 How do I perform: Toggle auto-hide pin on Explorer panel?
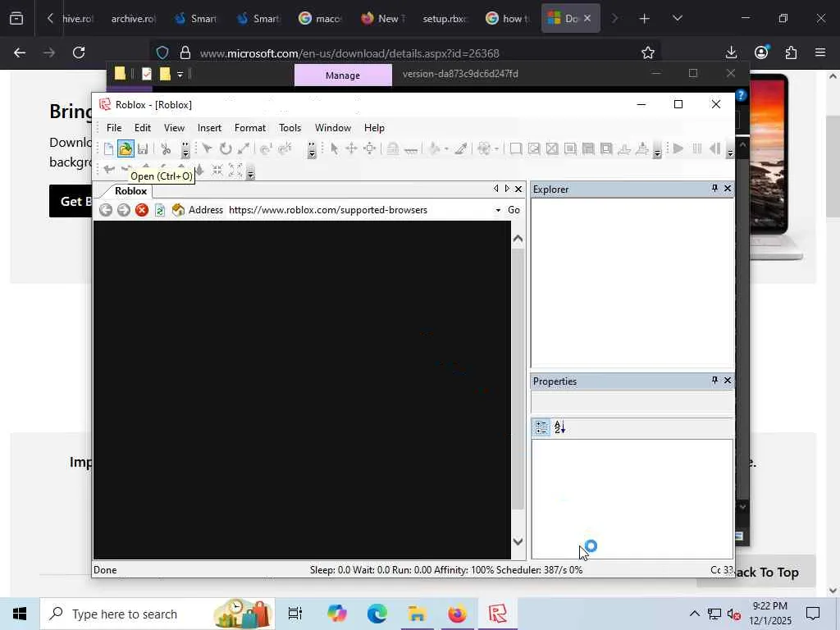(714, 189)
